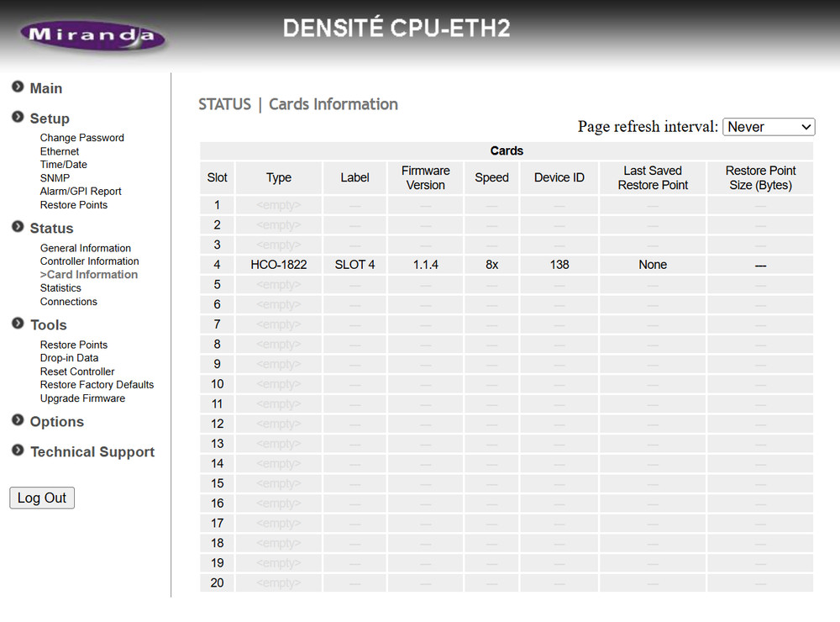840x622 pixels.
Task: Click the bullet icon next to Tools
Action: (18, 324)
